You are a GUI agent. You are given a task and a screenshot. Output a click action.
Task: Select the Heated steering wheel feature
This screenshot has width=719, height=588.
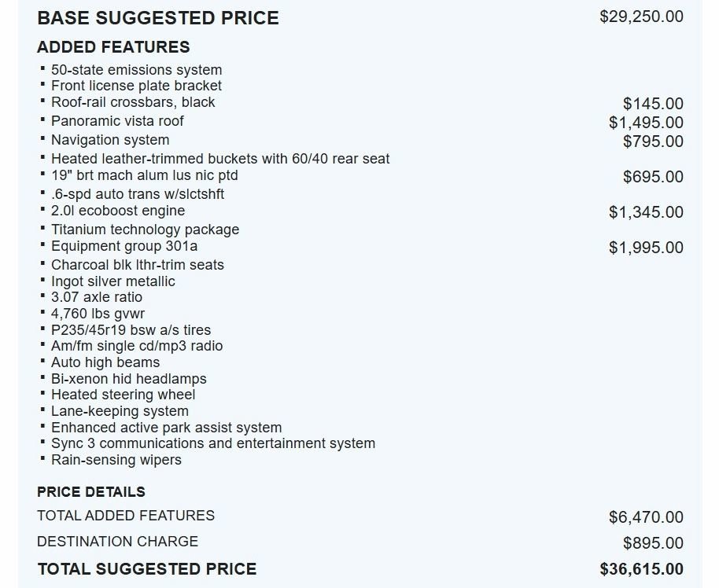point(124,395)
